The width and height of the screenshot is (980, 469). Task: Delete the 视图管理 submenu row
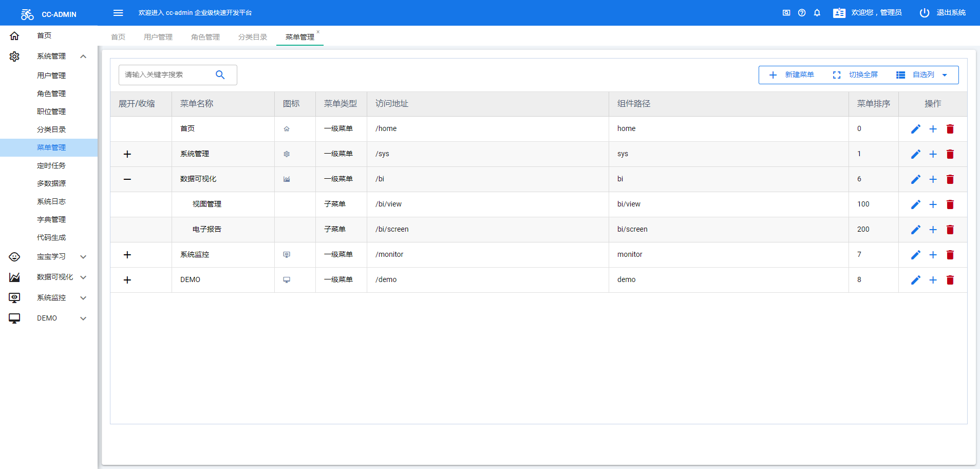pyautogui.click(x=950, y=204)
